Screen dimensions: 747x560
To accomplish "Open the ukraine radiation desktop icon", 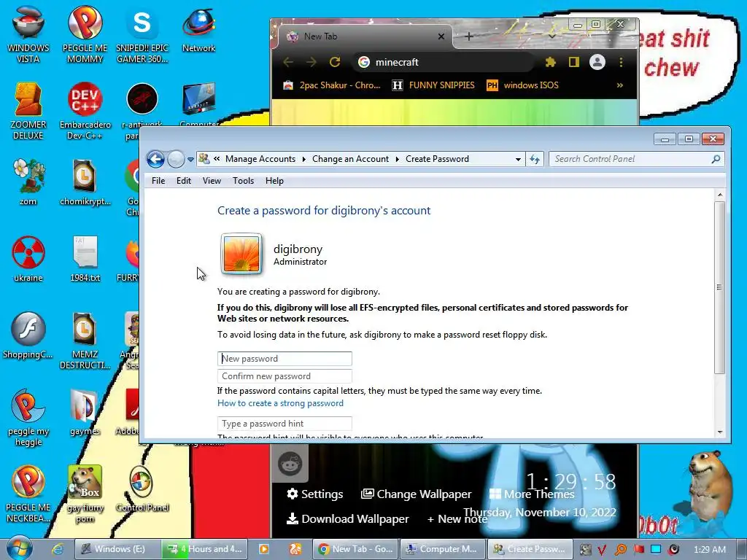I will pyautogui.click(x=28, y=259).
